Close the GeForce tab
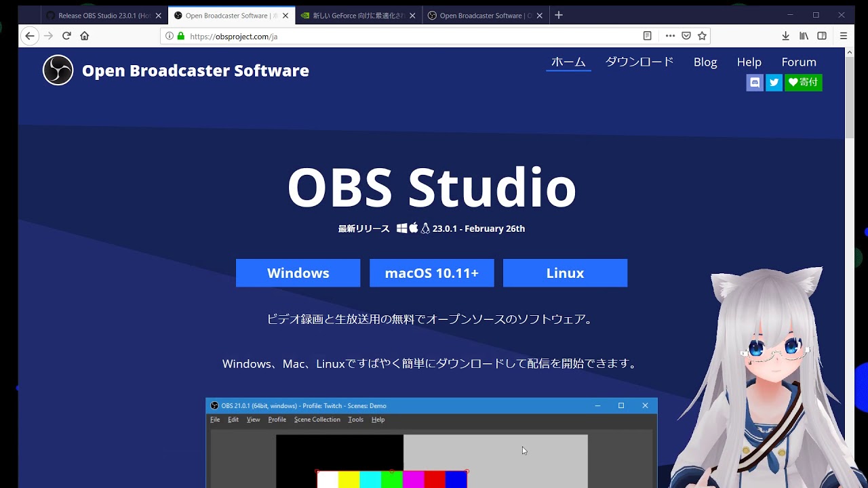The width and height of the screenshot is (868, 488). 412,16
